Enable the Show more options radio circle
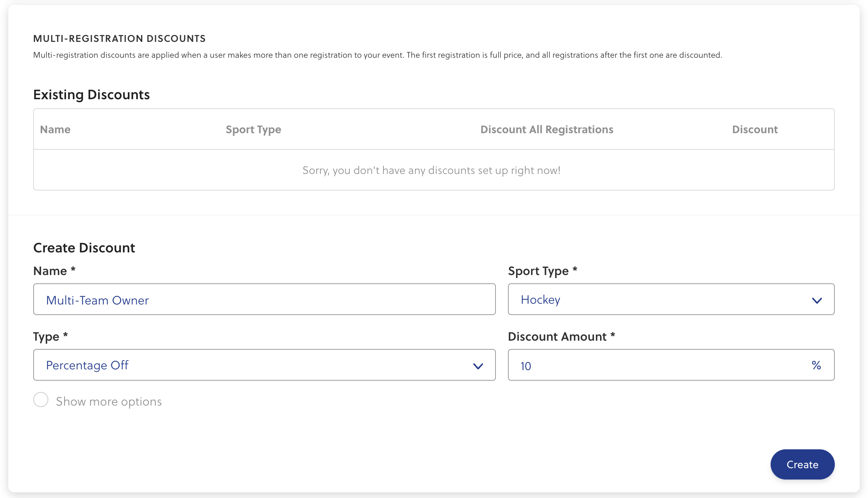The image size is (868, 498). pyautogui.click(x=41, y=400)
